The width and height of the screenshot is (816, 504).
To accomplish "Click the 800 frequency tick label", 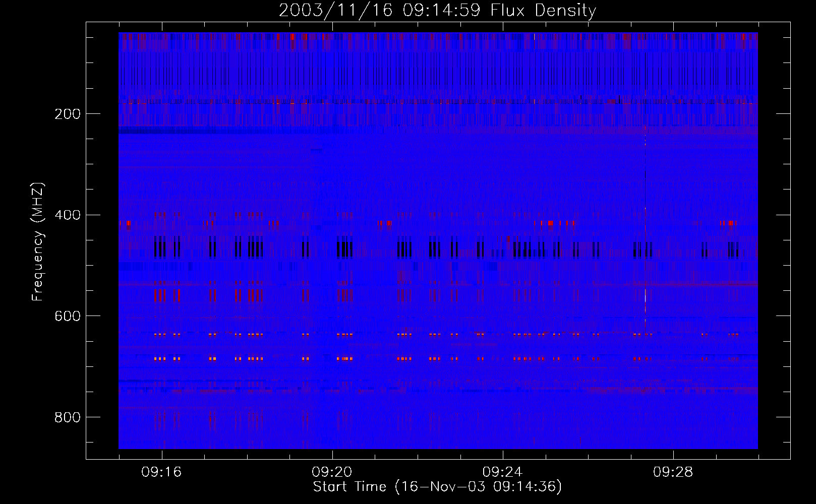I will point(68,417).
